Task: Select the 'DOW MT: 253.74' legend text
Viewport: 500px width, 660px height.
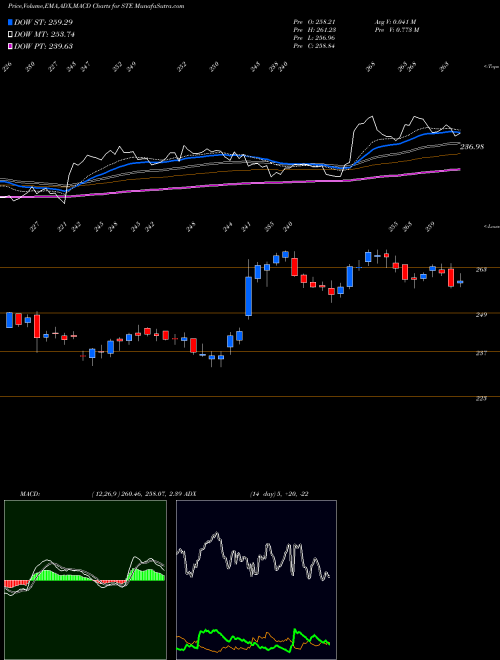Action: tap(44, 35)
